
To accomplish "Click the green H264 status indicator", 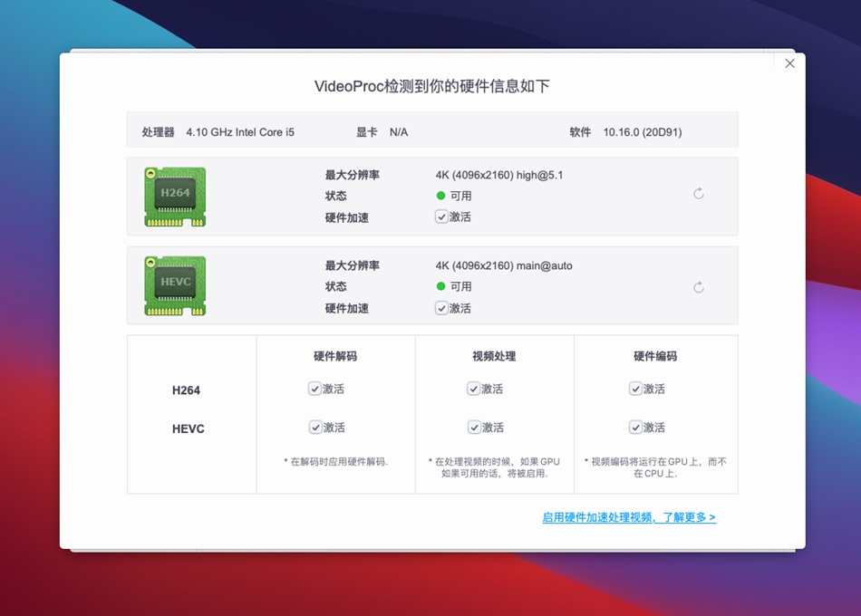I will point(441,196).
